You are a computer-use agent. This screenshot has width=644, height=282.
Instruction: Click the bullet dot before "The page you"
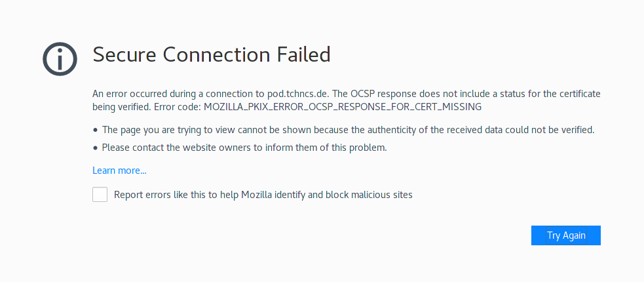click(96, 130)
